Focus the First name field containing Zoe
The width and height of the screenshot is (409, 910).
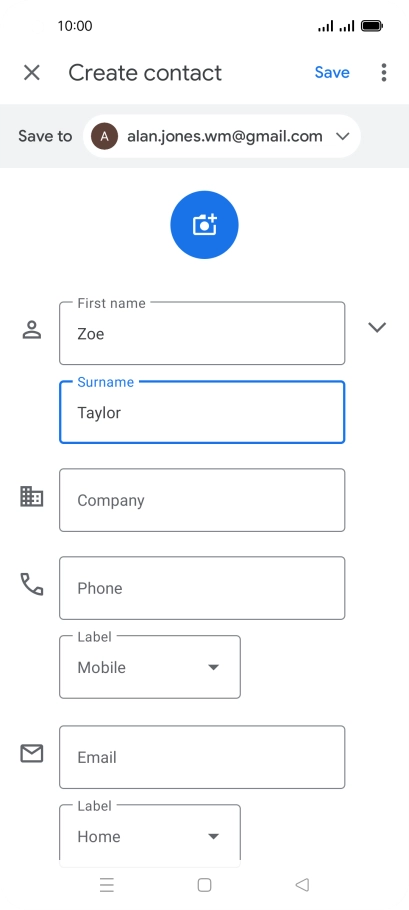(x=202, y=333)
